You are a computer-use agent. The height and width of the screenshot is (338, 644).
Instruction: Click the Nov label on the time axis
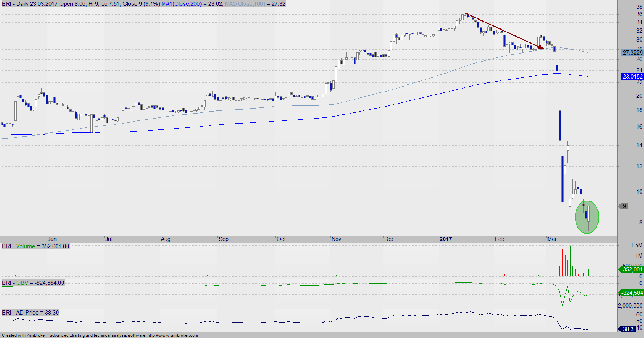click(x=336, y=239)
